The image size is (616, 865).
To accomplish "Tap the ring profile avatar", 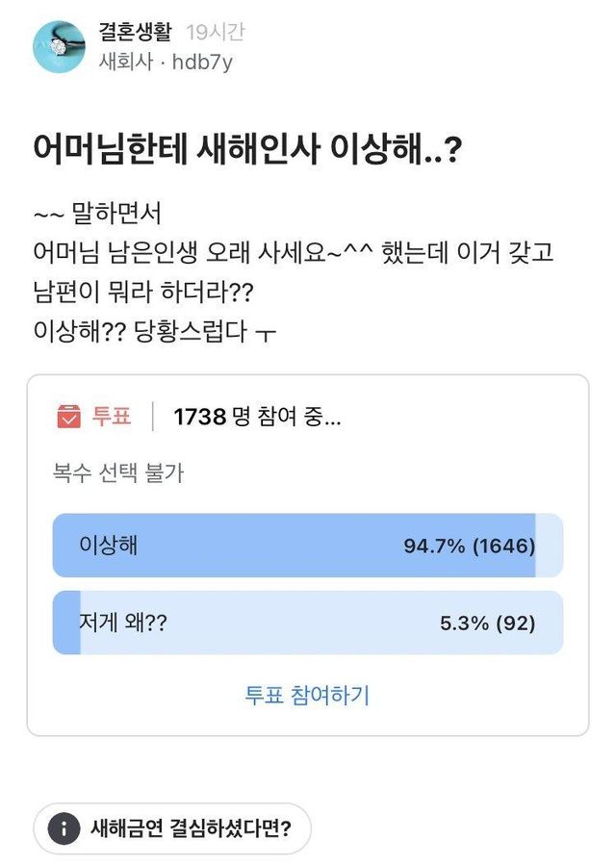I will point(60,47).
